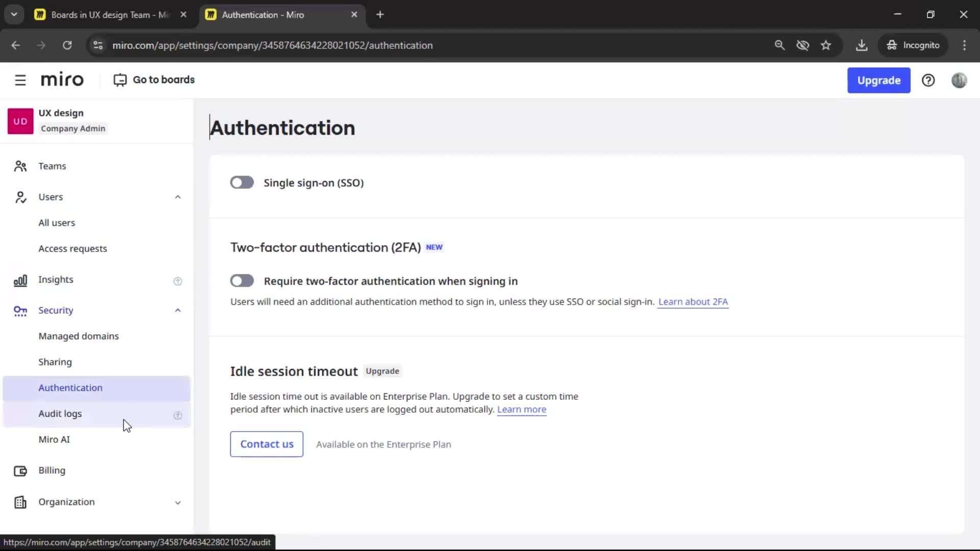Open the Learn more link for idle timeout
The image size is (980, 551).
(x=521, y=410)
